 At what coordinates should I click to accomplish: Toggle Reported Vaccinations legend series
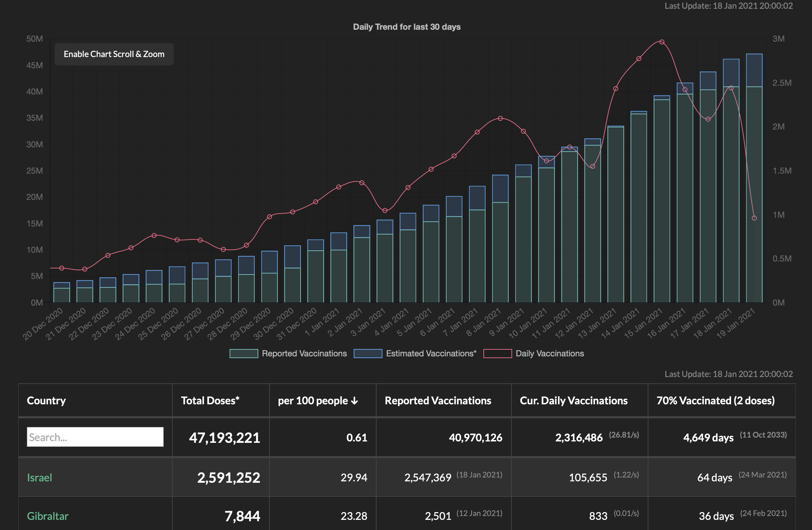[304, 354]
